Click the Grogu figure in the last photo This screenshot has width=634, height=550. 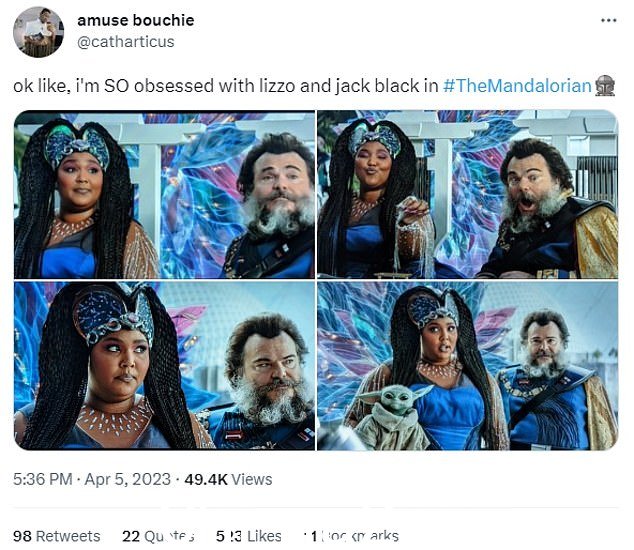pyautogui.click(x=392, y=417)
